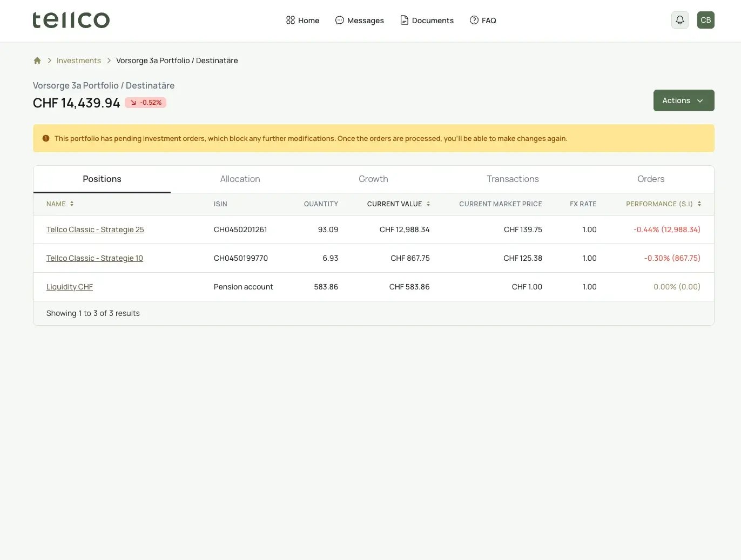The width and height of the screenshot is (741, 560).
Task: Click the Performance (S.I) sort arrows
Action: 699,204
